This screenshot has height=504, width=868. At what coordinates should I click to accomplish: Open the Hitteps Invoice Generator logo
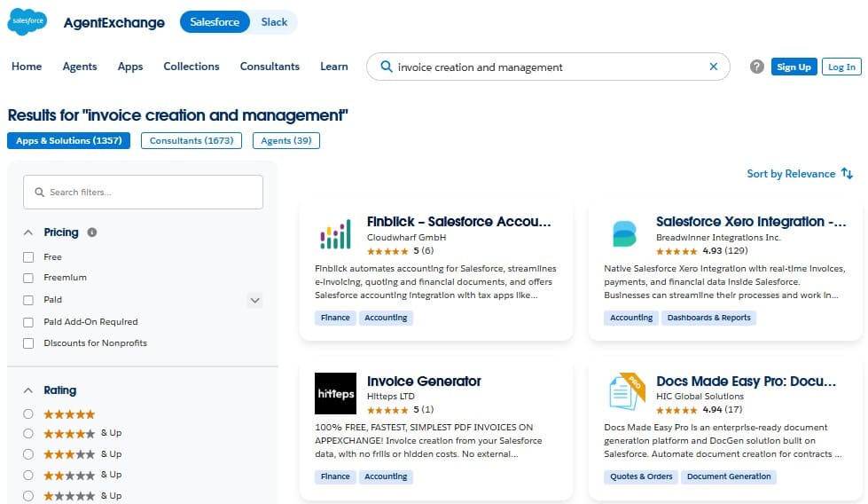[x=335, y=393]
